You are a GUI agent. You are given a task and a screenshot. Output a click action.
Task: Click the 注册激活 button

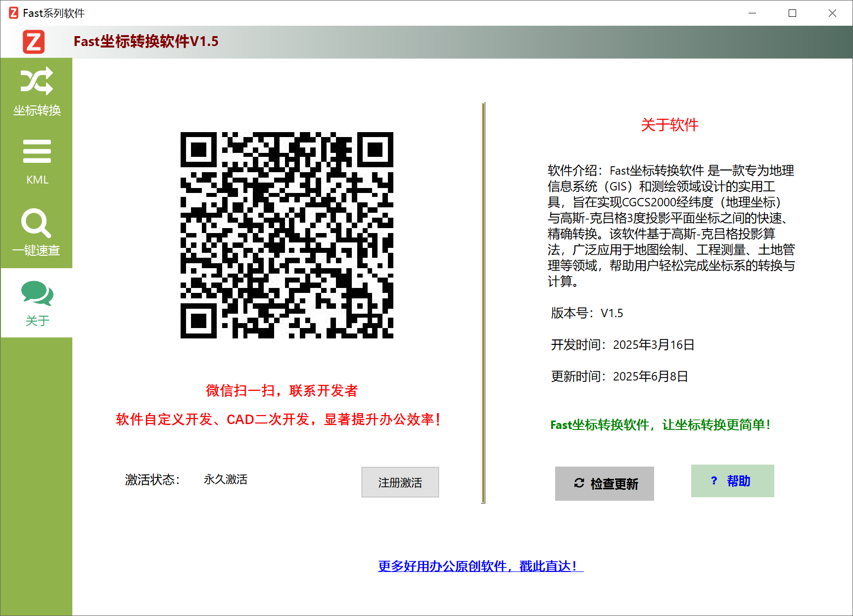[x=400, y=482]
